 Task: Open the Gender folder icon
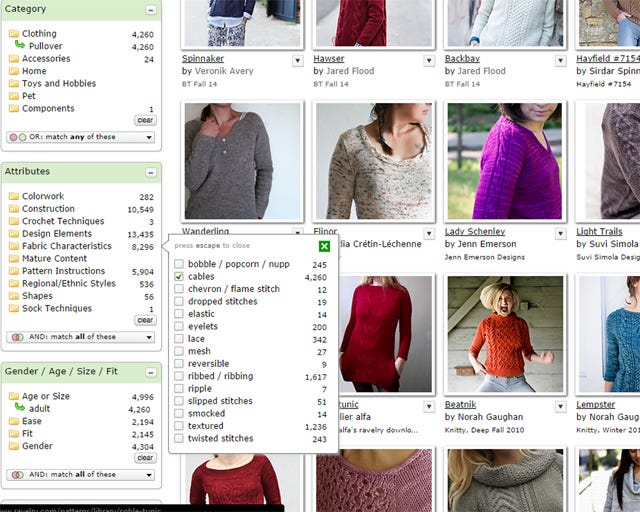tap(14, 446)
